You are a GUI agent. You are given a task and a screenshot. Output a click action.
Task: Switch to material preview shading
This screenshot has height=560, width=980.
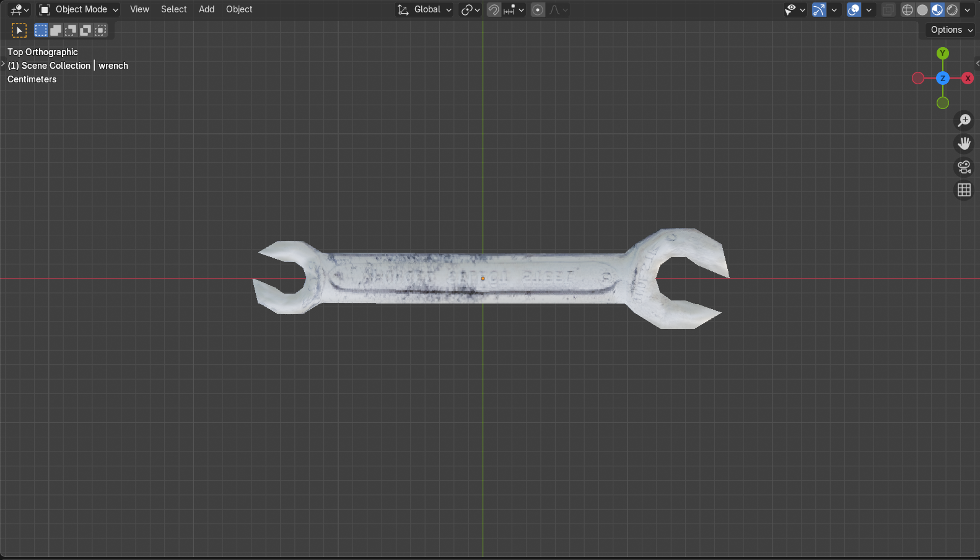pos(937,9)
